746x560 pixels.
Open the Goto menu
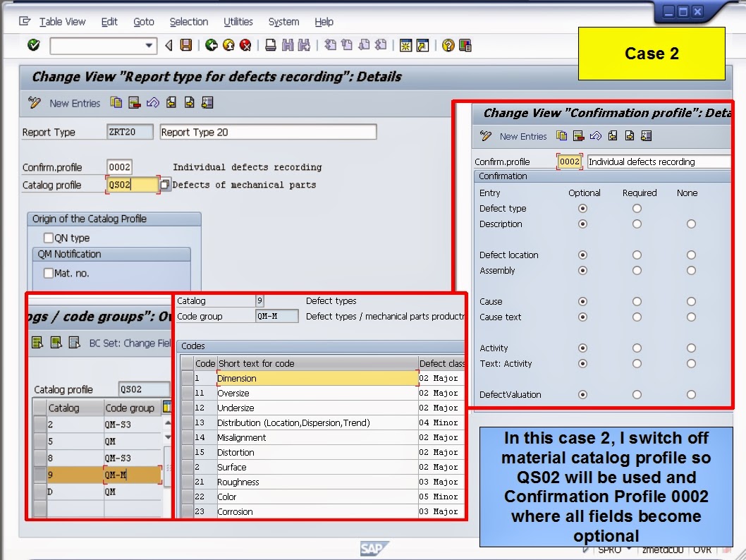pyautogui.click(x=143, y=22)
